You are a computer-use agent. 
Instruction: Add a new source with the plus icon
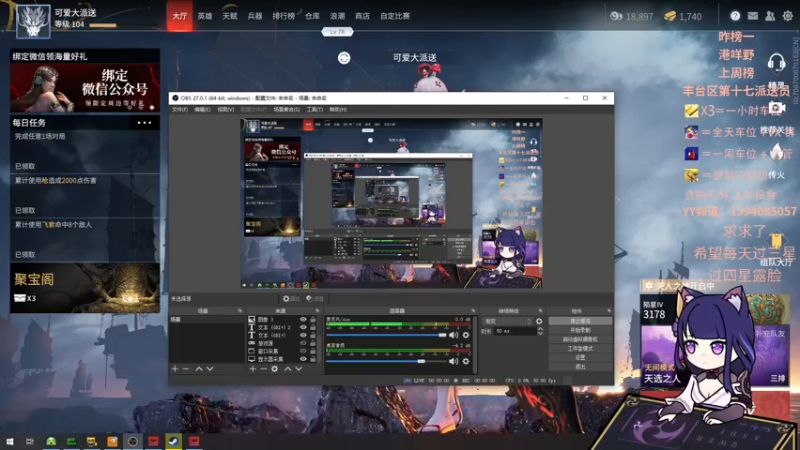point(253,368)
